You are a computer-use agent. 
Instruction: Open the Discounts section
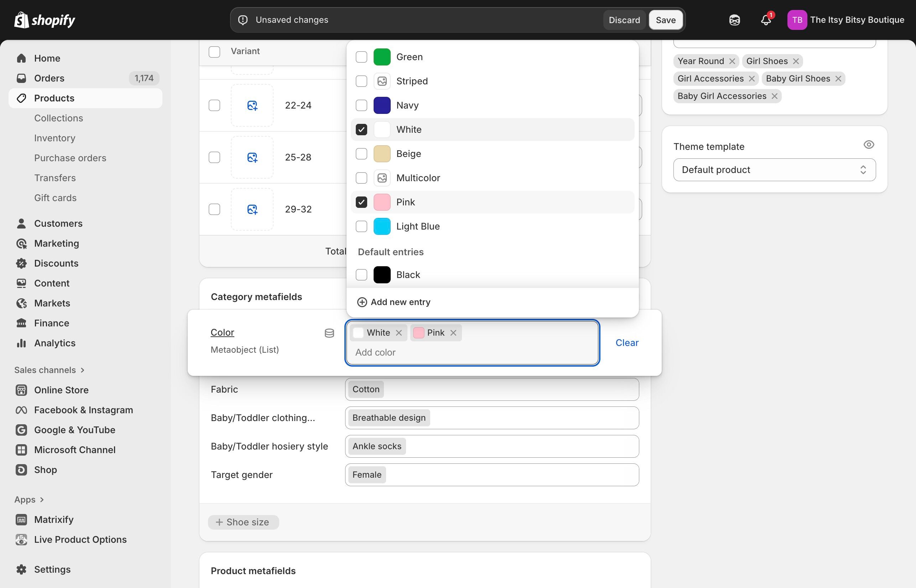click(x=56, y=263)
